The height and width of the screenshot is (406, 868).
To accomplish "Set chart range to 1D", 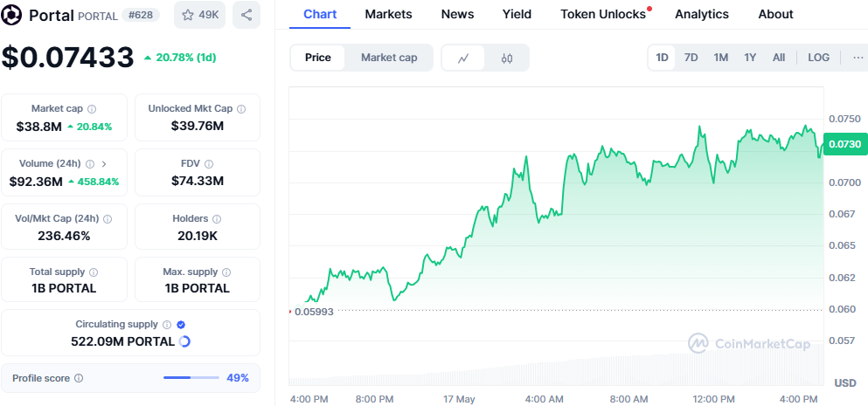I will pos(662,58).
